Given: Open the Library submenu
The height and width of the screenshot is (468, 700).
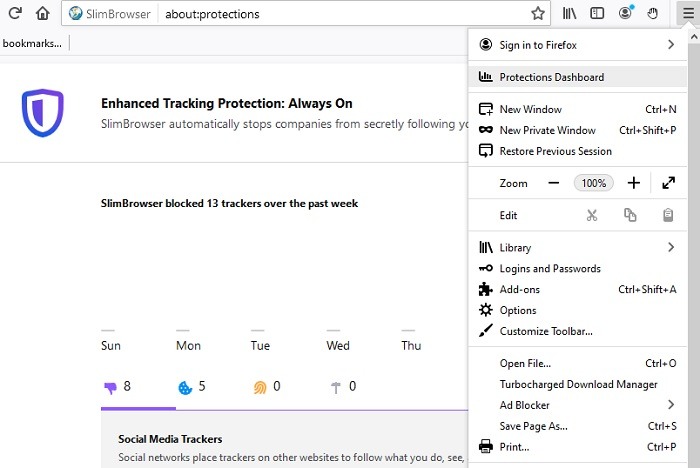Looking at the screenshot, I should (577, 247).
